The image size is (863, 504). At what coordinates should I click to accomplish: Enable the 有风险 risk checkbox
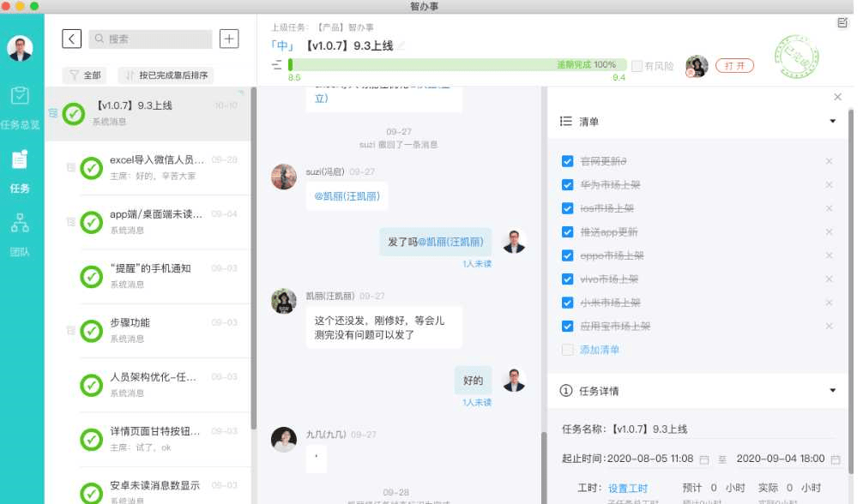(637, 66)
